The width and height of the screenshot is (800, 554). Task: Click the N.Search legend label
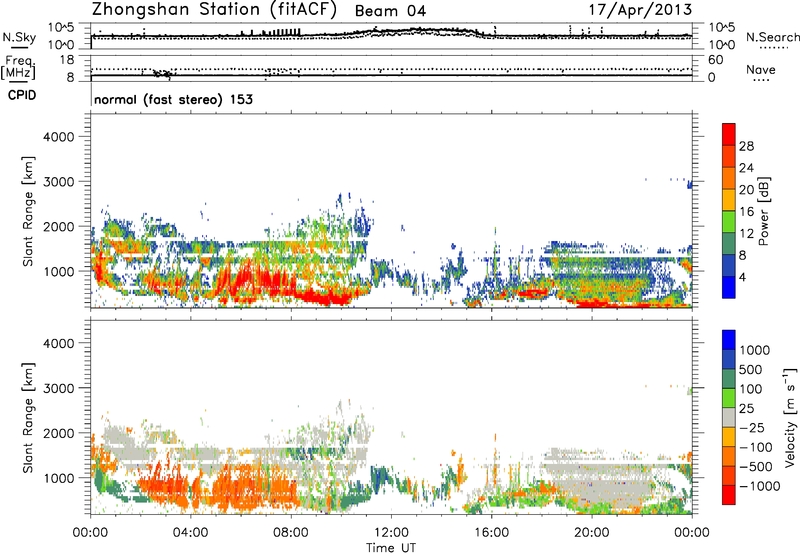(772, 37)
